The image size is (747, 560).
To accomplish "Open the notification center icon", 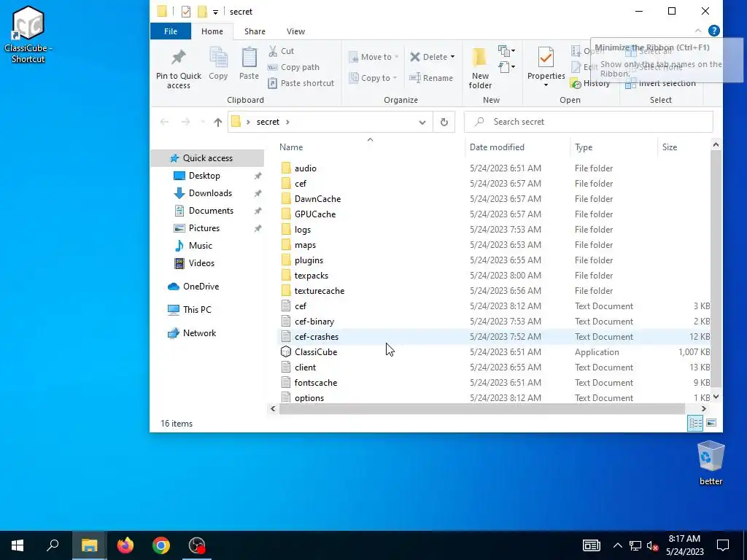I will [723, 545].
